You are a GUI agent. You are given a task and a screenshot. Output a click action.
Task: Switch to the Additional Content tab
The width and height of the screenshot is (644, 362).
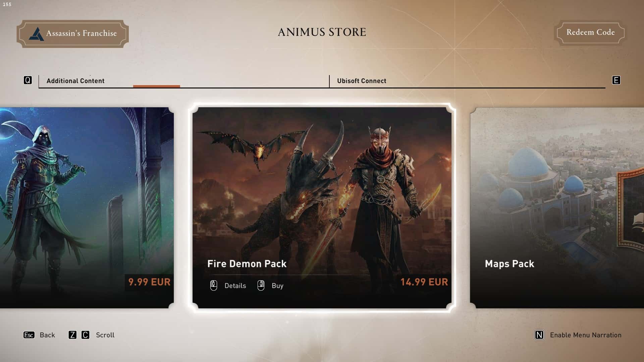(x=75, y=81)
